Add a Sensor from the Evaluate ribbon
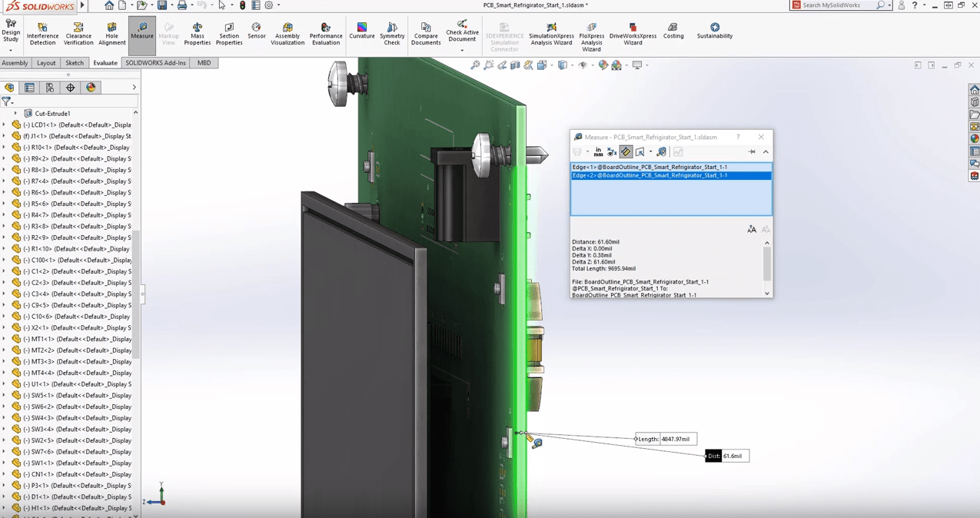 pyautogui.click(x=256, y=31)
